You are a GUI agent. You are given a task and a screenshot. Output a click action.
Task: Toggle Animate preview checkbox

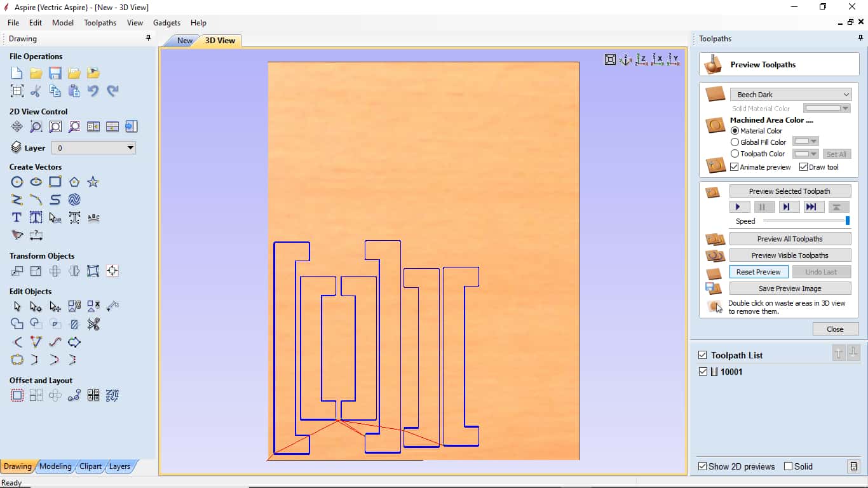(x=735, y=167)
